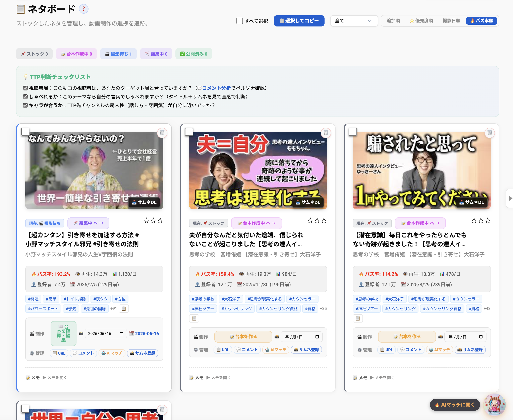This screenshot has width=513, height=420.
Task: Filter by ストック 3 status
Action: pos(34,54)
